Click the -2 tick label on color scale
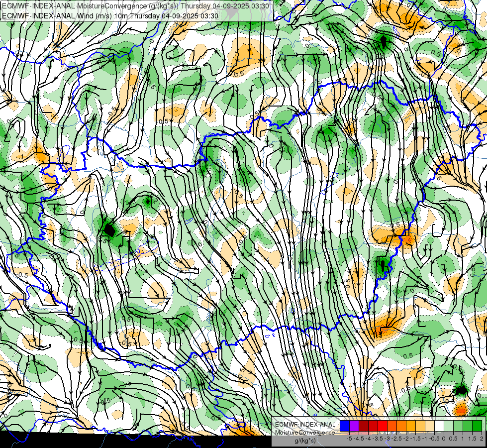Viewport: 487px width, 448px height. point(406,439)
